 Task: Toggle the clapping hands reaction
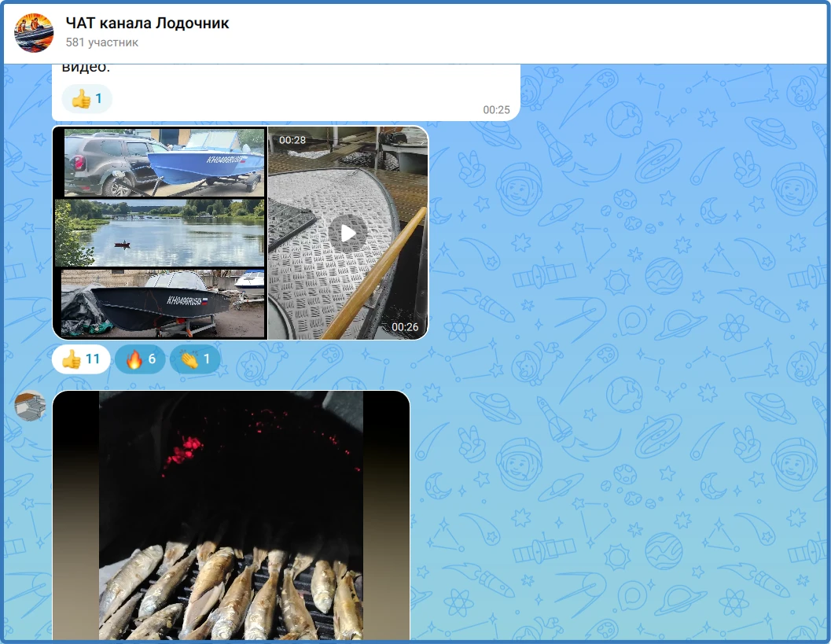194,359
